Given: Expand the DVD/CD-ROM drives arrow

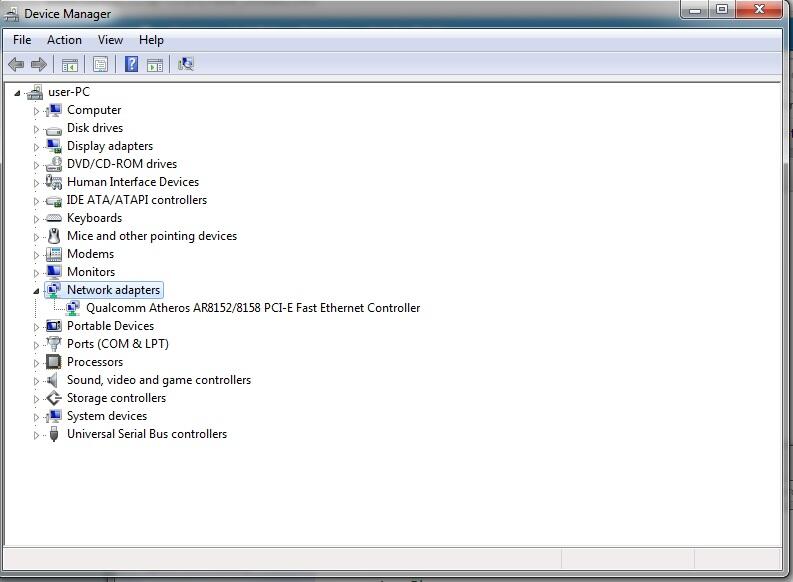Looking at the screenshot, I should [x=36, y=165].
